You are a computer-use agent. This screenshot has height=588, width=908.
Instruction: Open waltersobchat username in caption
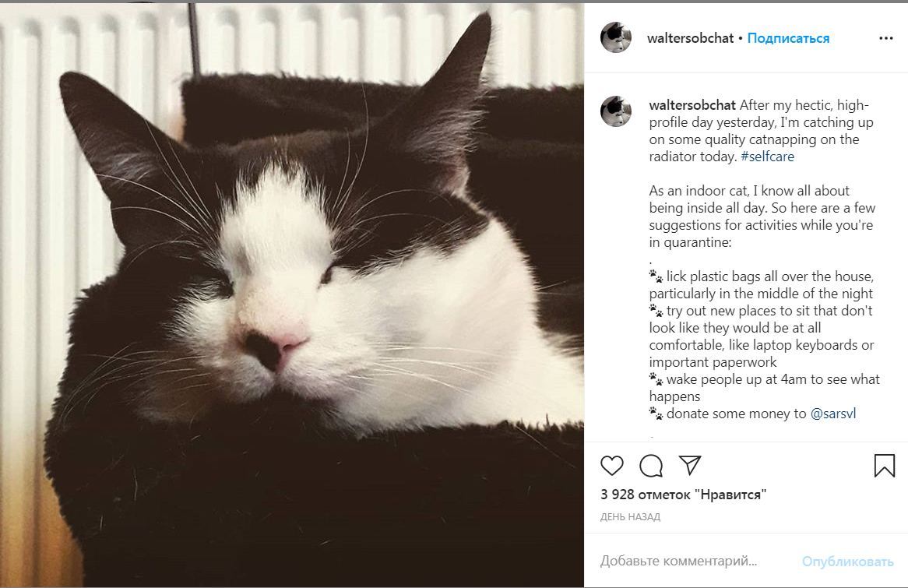[x=692, y=105]
